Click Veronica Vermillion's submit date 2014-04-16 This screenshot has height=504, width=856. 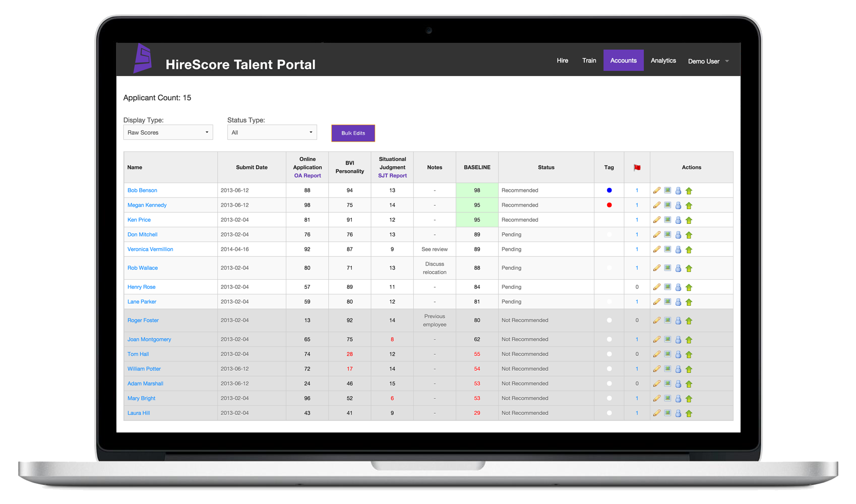234,249
